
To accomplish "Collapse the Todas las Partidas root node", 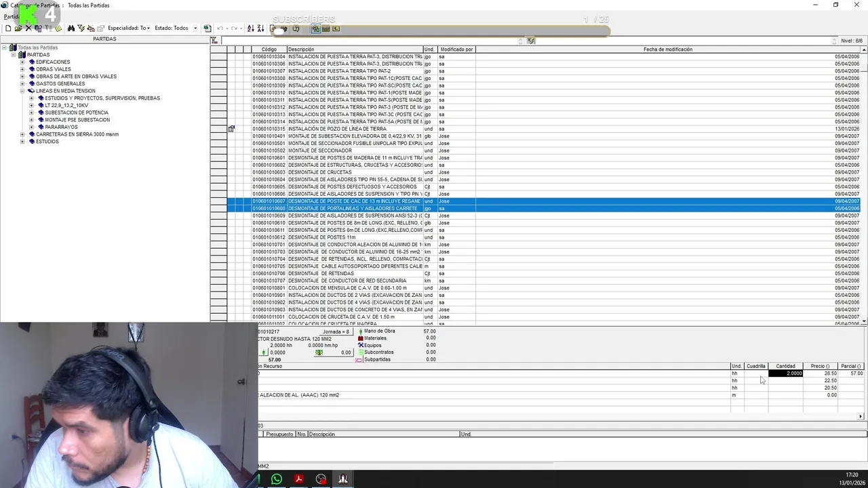I will click(x=4, y=47).
